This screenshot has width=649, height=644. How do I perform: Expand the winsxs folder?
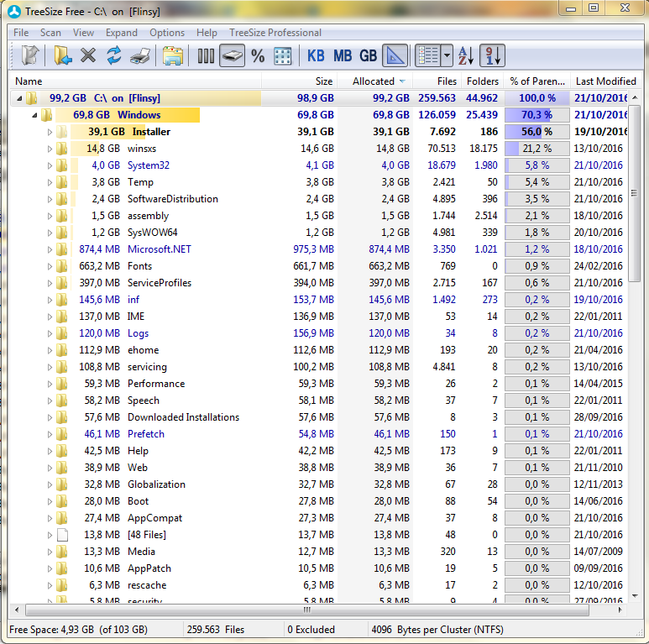click(50, 149)
